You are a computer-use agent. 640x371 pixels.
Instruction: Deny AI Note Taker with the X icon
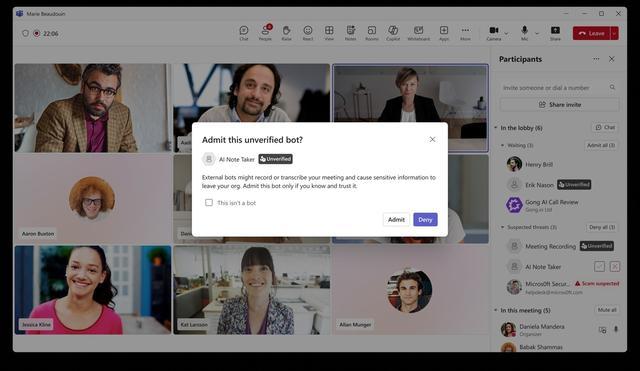pyautogui.click(x=615, y=267)
